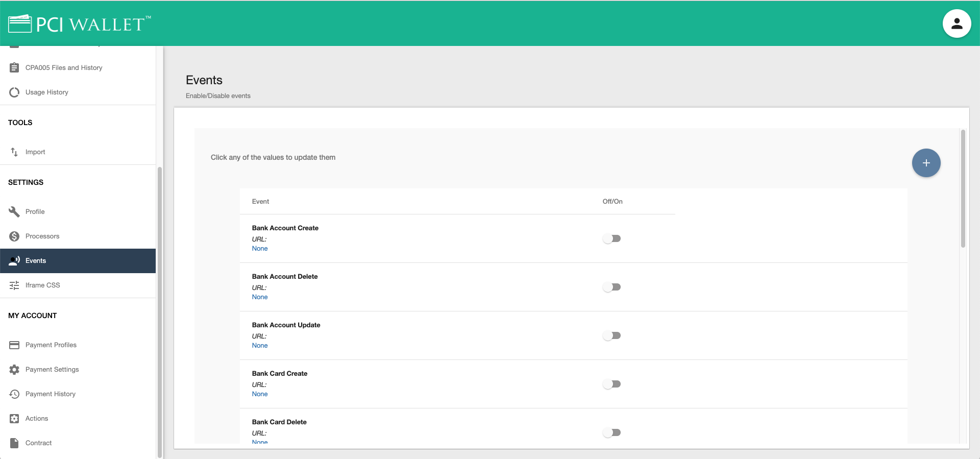Toggle the Bank Account Delete event

coord(611,287)
